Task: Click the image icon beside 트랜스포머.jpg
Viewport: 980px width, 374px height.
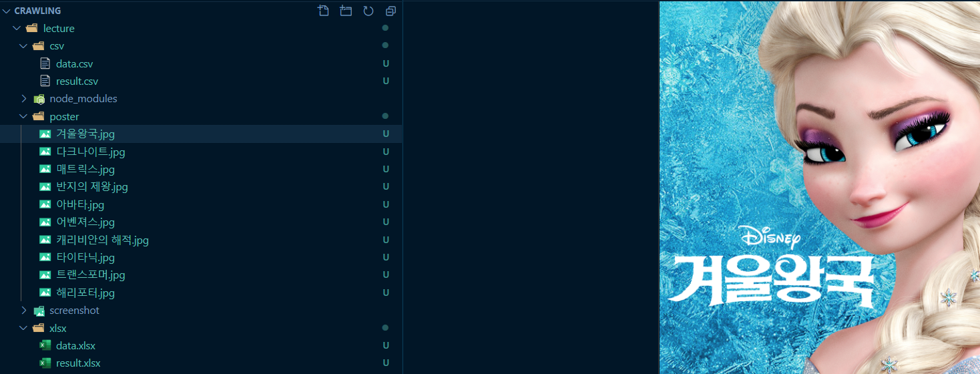Action: coord(45,274)
